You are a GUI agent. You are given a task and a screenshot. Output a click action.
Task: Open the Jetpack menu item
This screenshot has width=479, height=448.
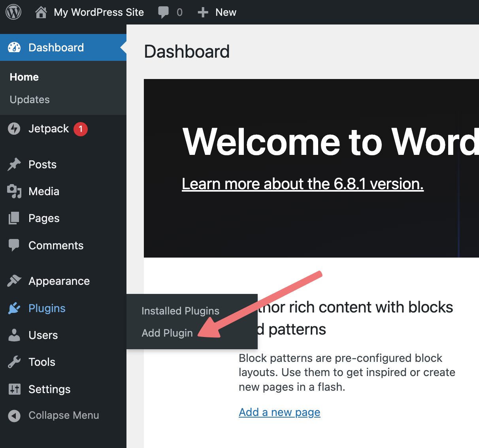49,129
